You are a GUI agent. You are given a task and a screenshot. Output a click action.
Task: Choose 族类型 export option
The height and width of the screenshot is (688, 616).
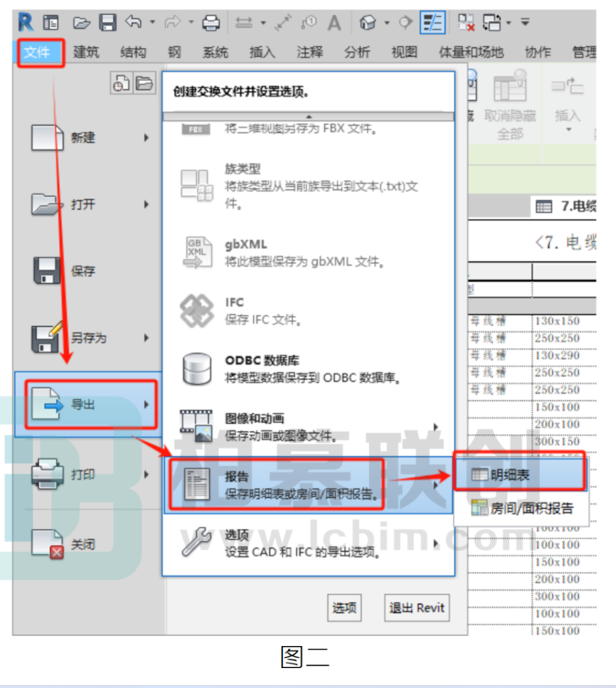[x=308, y=186]
